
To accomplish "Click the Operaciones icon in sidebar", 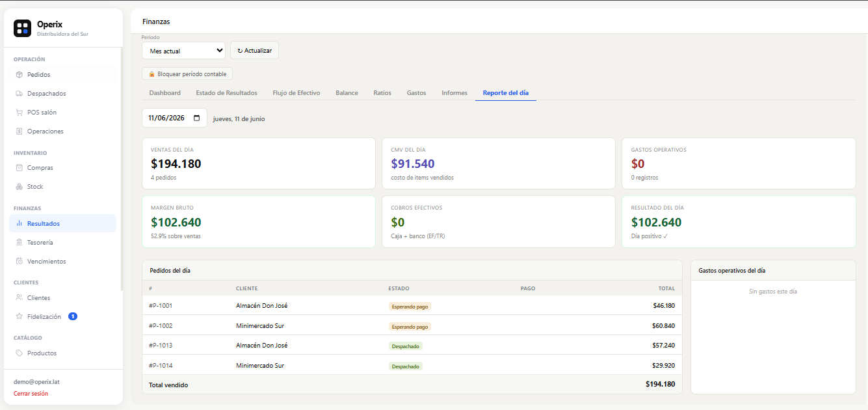I will pyautogui.click(x=20, y=131).
